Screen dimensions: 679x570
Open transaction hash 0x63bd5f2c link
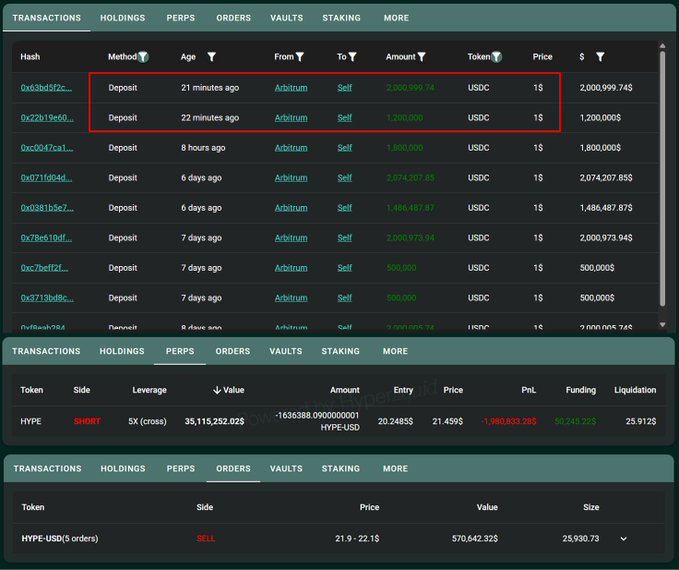46,87
